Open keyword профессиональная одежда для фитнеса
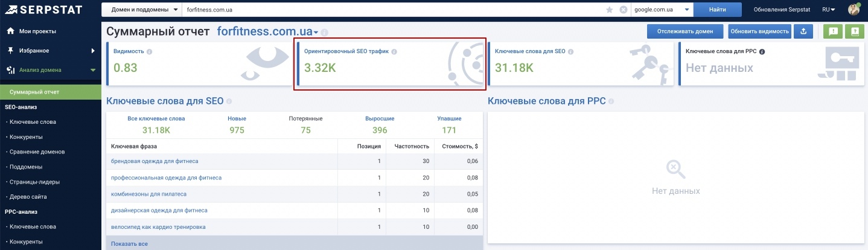The height and width of the screenshot is (250, 868). (166, 178)
